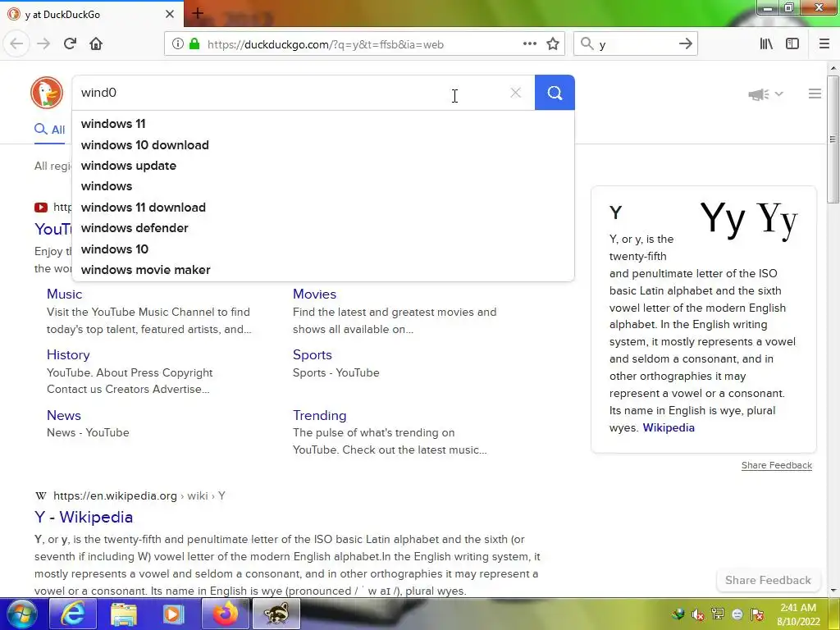Image resolution: width=840 pixels, height=630 pixels.
Task: Click the scrollbar down arrow
Action: pos(833,591)
